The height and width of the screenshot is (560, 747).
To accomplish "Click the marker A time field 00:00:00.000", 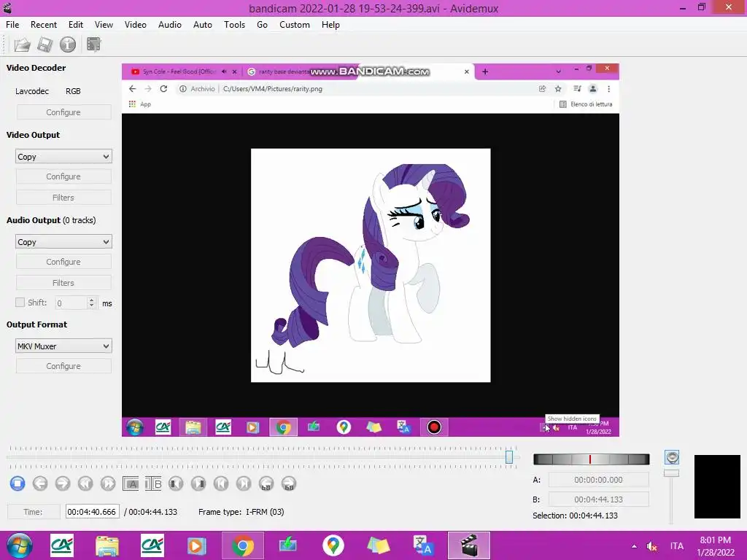I will (x=598, y=480).
